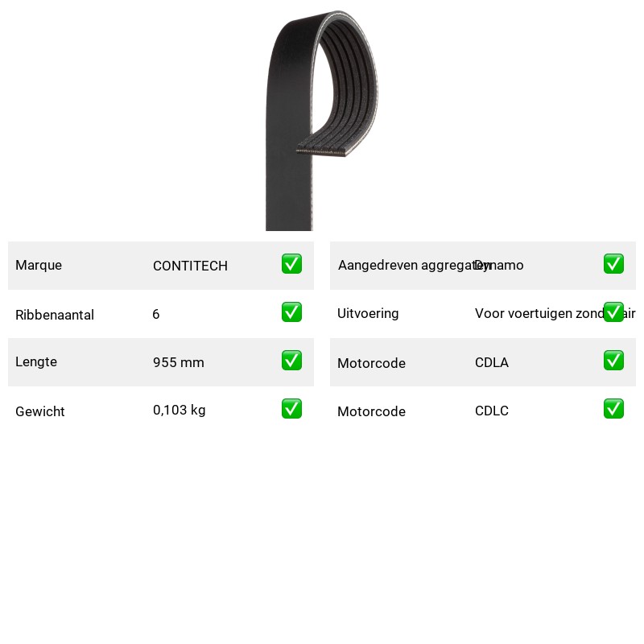Click the green checkmark beside CDLC
Viewport: 644px width, 644px height.
click(x=613, y=409)
